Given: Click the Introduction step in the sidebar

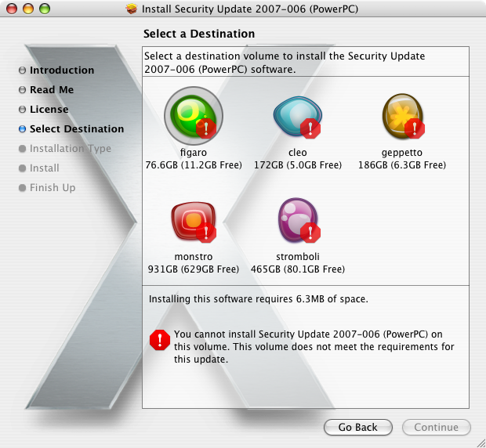Looking at the screenshot, I should coord(56,70).
